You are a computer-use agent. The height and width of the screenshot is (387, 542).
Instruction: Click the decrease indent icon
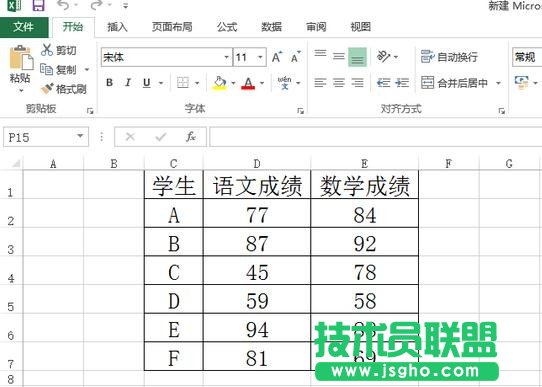pyautogui.click(x=383, y=83)
